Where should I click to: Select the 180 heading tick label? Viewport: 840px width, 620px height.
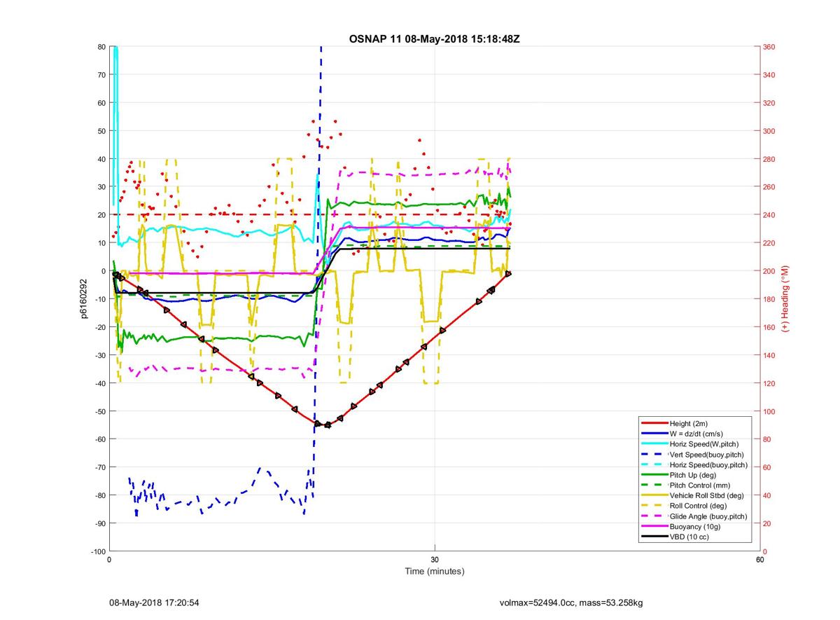[770, 299]
